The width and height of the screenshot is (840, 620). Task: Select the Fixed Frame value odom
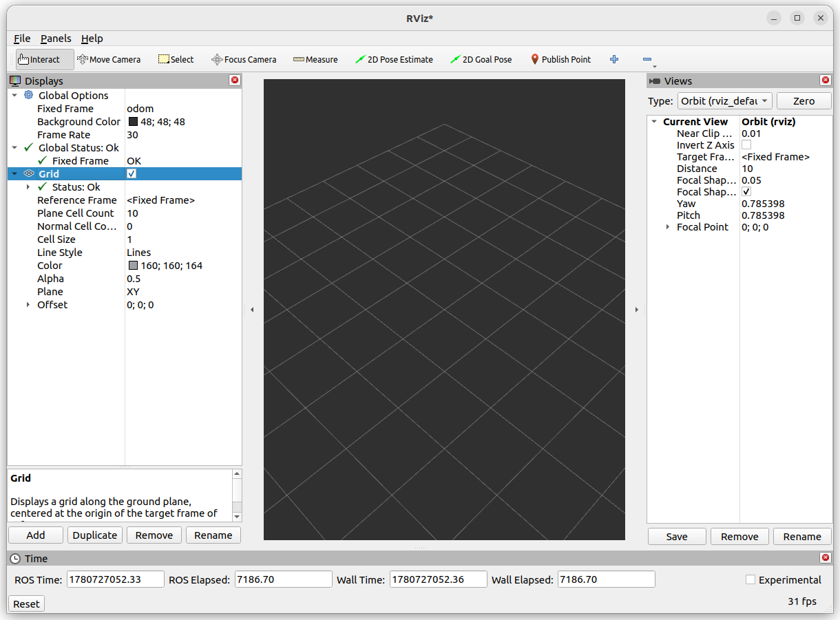(x=140, y=109)
